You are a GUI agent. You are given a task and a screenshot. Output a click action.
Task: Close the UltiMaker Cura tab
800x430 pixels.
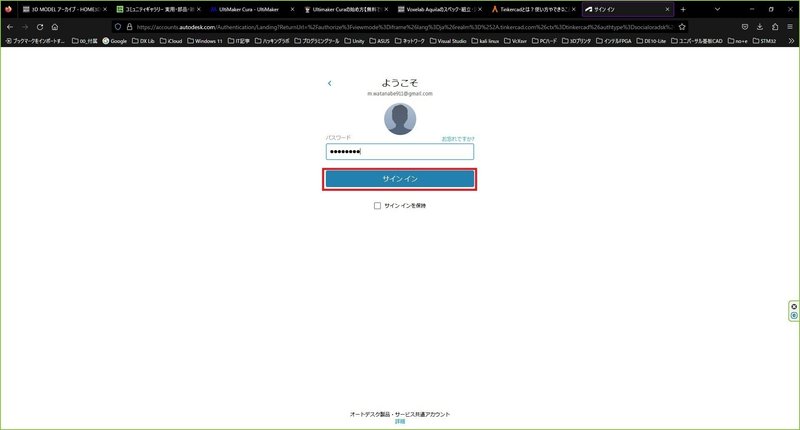point(292,9)
